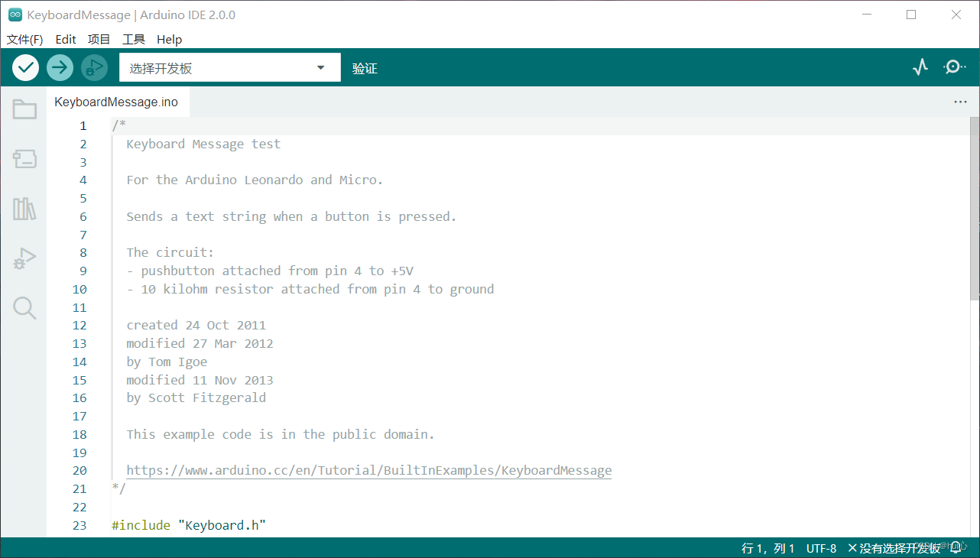Screen dimensions: 980x558
Task: Click the 'The circuit:' comment line
Action: [x=170, y=253]
